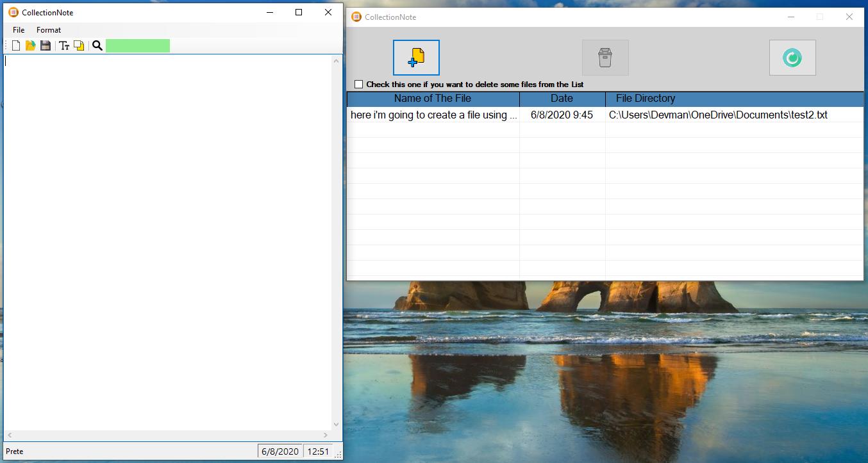Image resolution: width=868 pixels, height=463 pixels.
Task: Click the magnifying glass search icon
Action: point(97,45)
